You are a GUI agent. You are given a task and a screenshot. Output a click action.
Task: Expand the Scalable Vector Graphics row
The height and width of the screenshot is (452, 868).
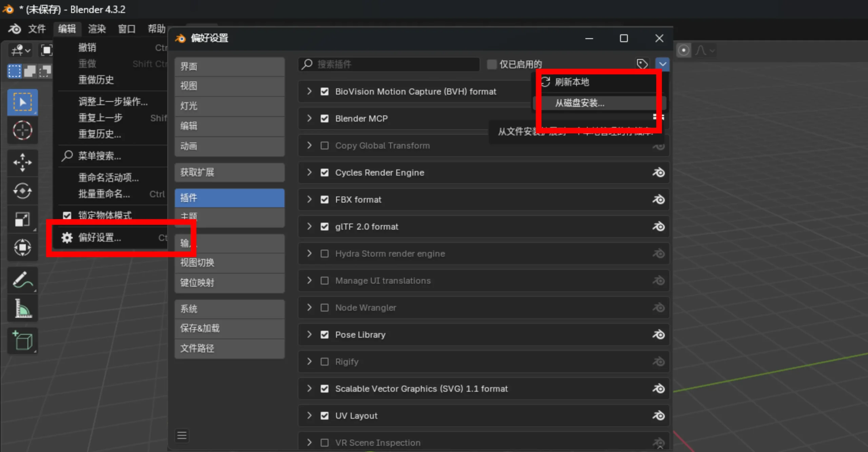[309, 389]
